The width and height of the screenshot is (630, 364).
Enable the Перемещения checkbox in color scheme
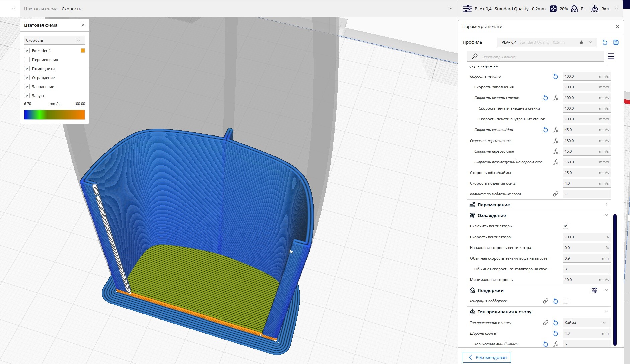pyautogui.click(x=27, y=60)
